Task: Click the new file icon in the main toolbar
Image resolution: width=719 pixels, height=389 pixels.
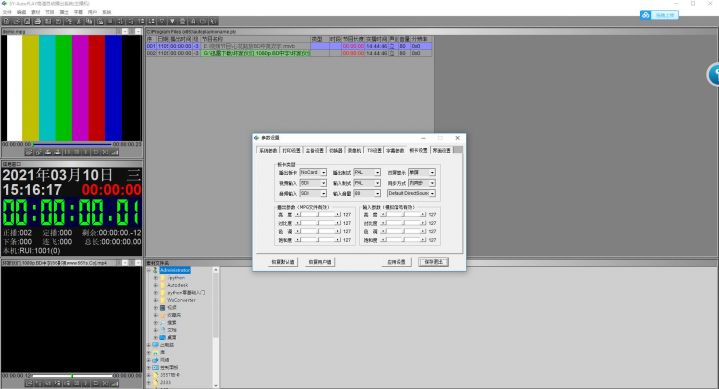Action: point(6,21)
